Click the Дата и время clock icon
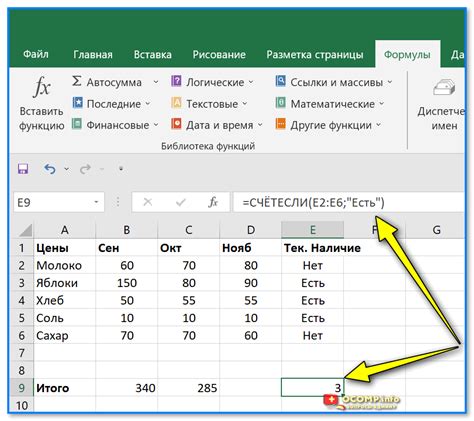Viewport: 474px width, 421px height. coord(176,124)
